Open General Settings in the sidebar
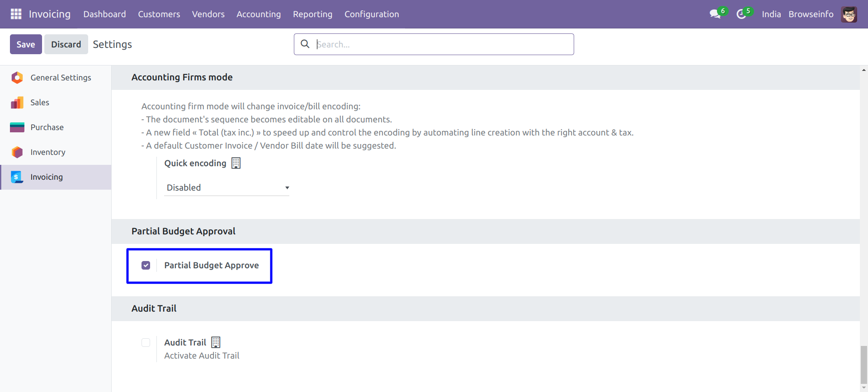The height and width of the screenshot is (392, 868). (x=61, y=78)
